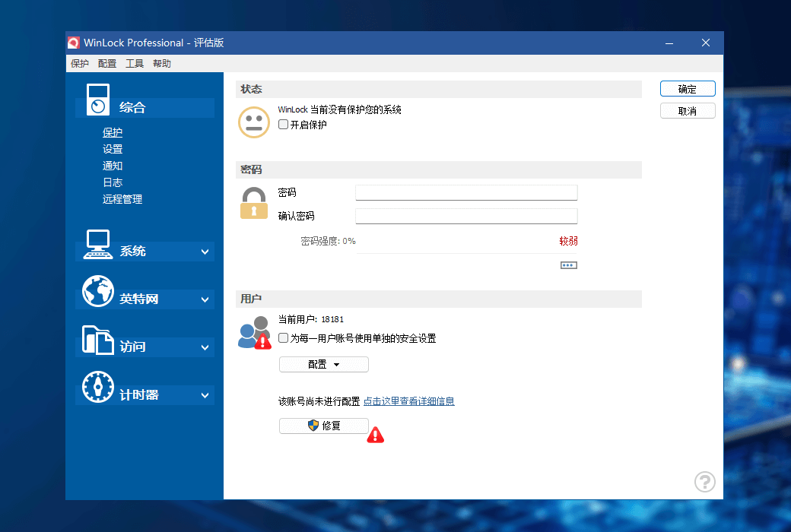Open the 工具 menu

tap(134, 64)
